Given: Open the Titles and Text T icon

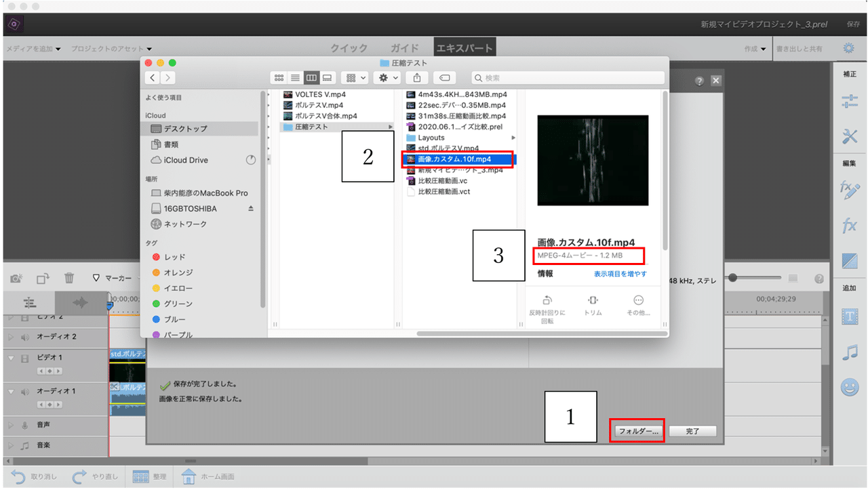Looking at the screenshot, I should coord(849,316).
